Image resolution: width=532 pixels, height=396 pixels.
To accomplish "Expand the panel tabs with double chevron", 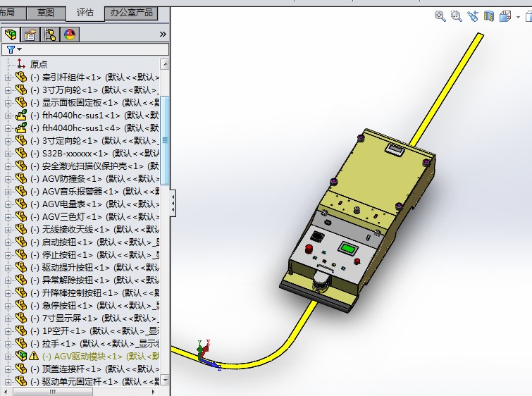I will 163,35.
